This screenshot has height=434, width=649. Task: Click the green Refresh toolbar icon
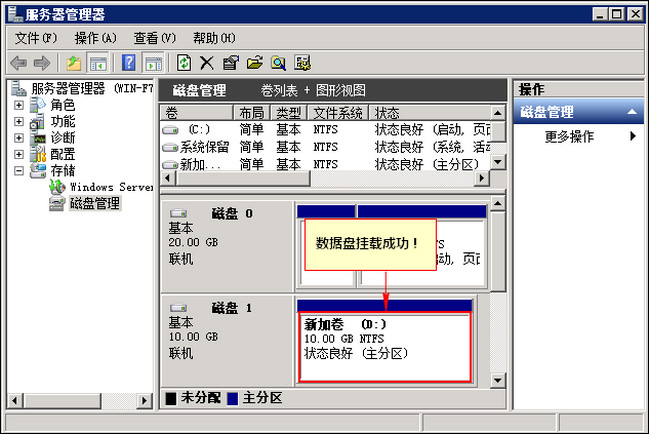(184, 63)
